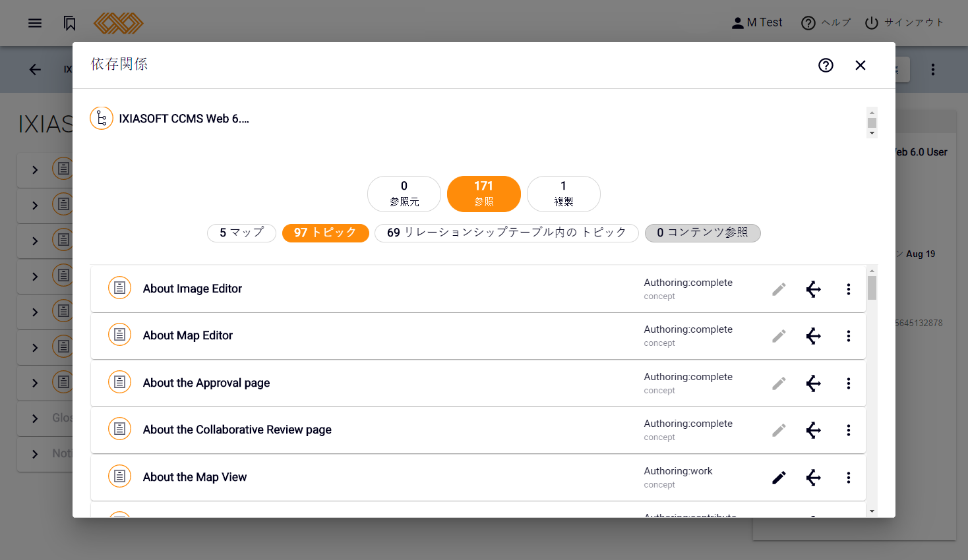This screenshot has width=968, height=560.
Task: Expand the Not tree row in background
Action: click(x=35, y=453)
